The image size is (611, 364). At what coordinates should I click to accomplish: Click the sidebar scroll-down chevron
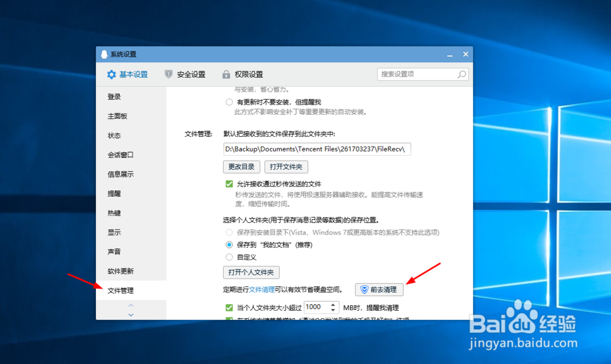[131, 315]
